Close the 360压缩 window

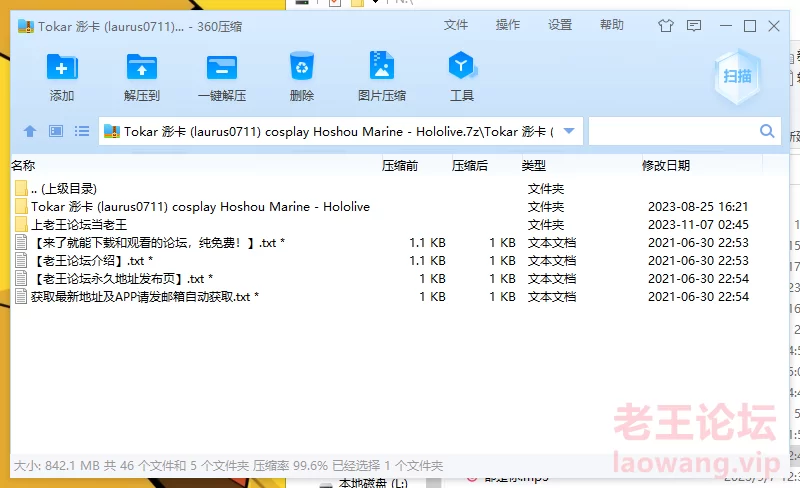773,26
